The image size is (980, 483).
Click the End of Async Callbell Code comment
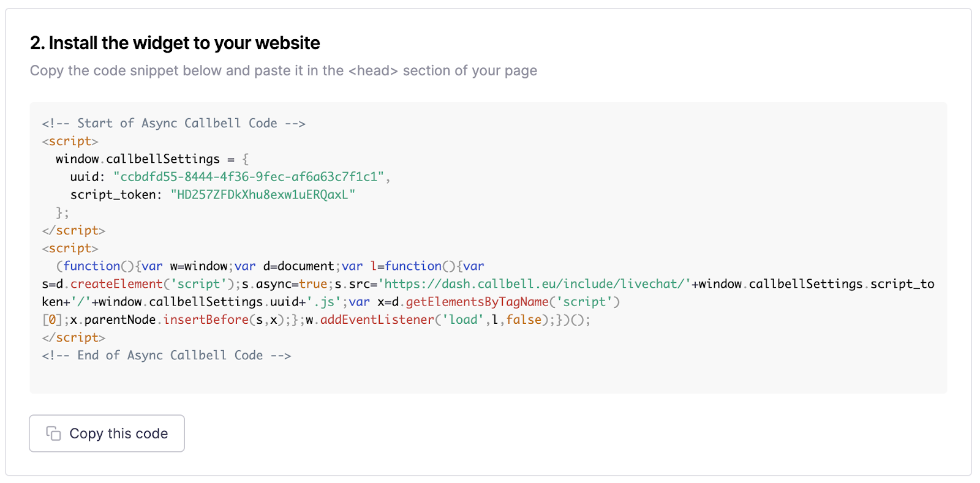pos(166,355)
